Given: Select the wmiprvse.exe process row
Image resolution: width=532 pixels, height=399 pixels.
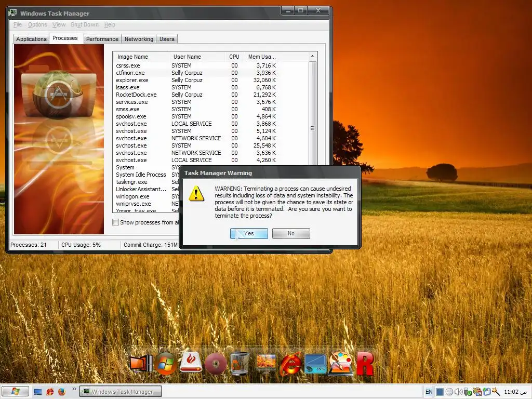Looking at the screenshot, I should 146,204.
